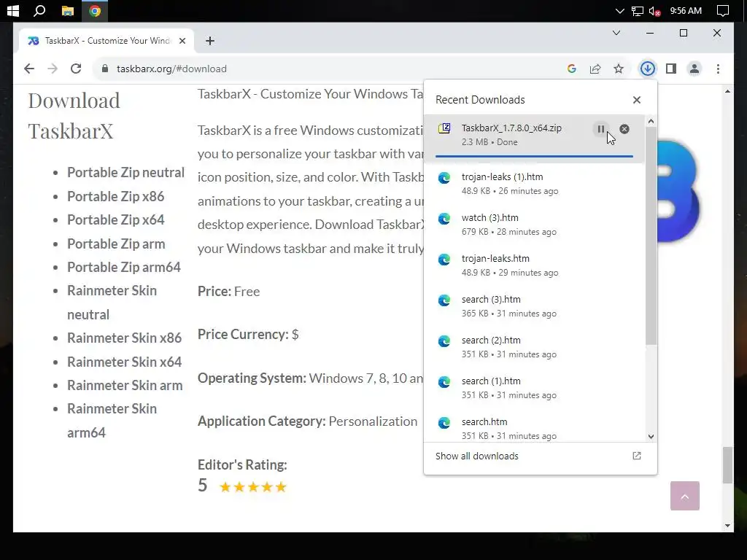The width and height of the screenshot is (747, 560).
Task: Click the Chrome icon in taskbar
Action: coord(95,10)
